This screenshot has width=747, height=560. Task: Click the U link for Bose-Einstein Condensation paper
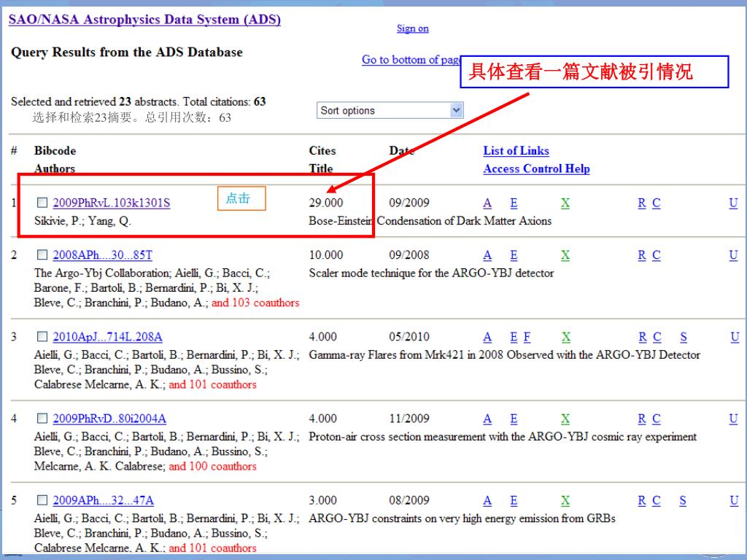(x=733, y=203)
